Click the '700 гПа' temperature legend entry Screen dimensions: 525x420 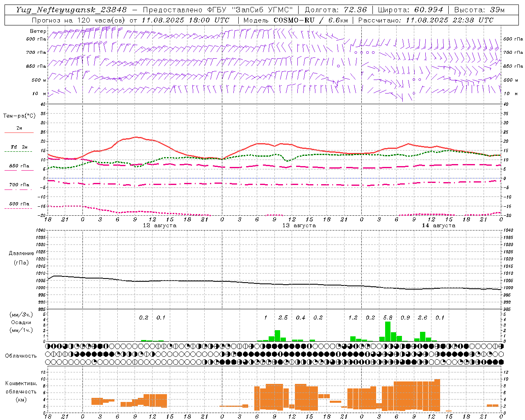click(x=19, y=185)
